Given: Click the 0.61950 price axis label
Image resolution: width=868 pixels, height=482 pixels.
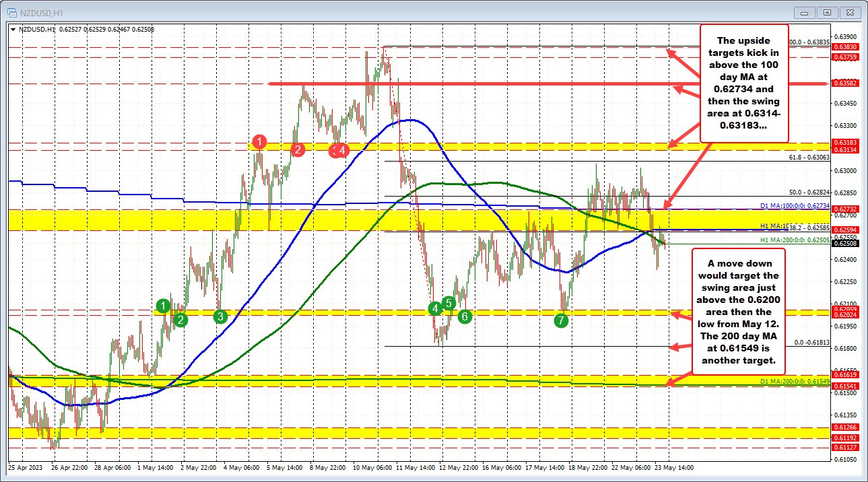Looking at the screenshot, I should (x=845, y=326).
